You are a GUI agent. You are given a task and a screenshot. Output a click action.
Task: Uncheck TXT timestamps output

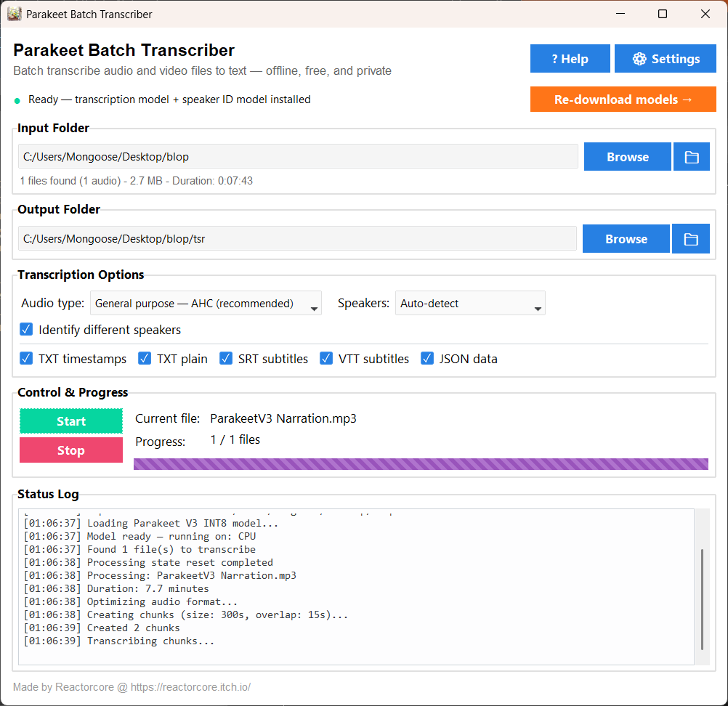click(x=27, y=359)
